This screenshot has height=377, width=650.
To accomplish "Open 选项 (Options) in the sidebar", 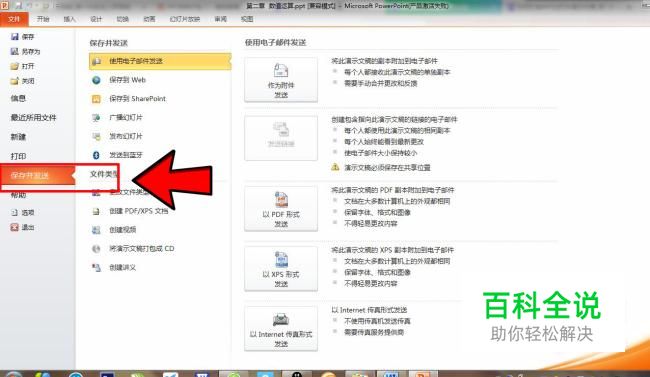I will point(22,212).
